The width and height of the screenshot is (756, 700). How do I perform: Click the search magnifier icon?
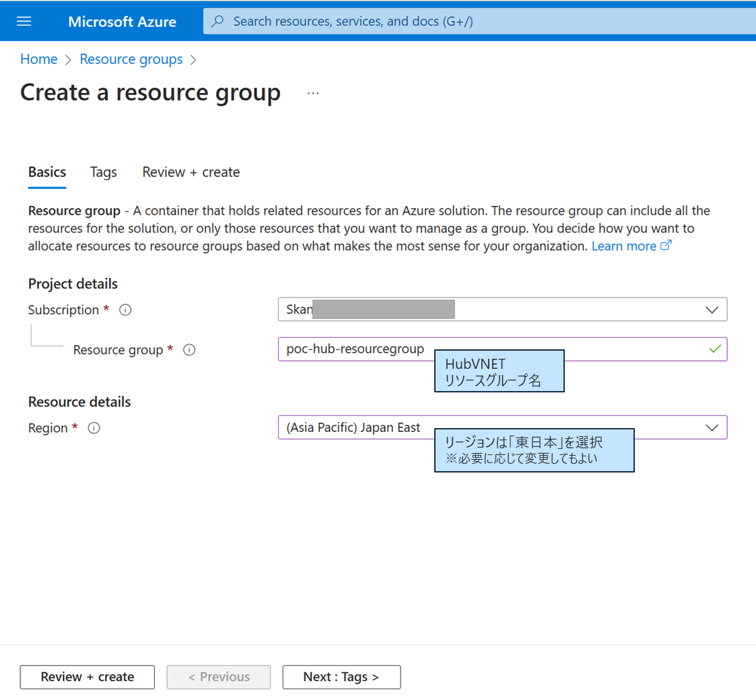(218, 22)
